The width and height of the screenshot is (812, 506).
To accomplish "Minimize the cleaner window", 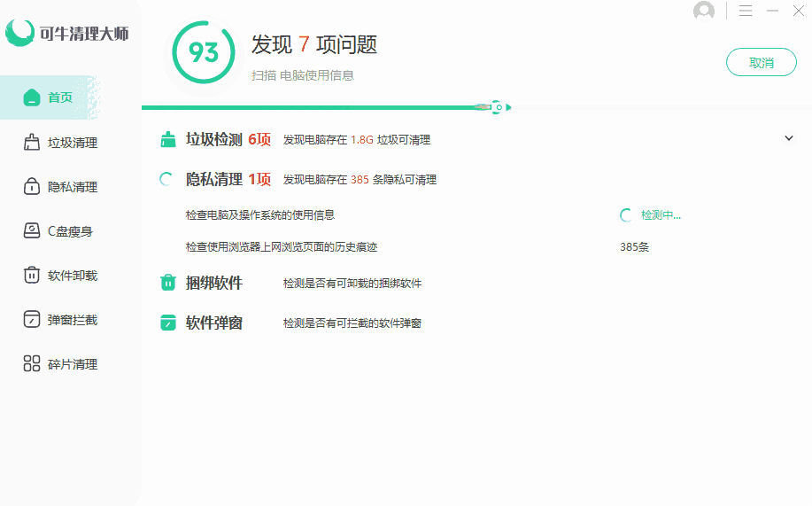I will pos(773,11).
